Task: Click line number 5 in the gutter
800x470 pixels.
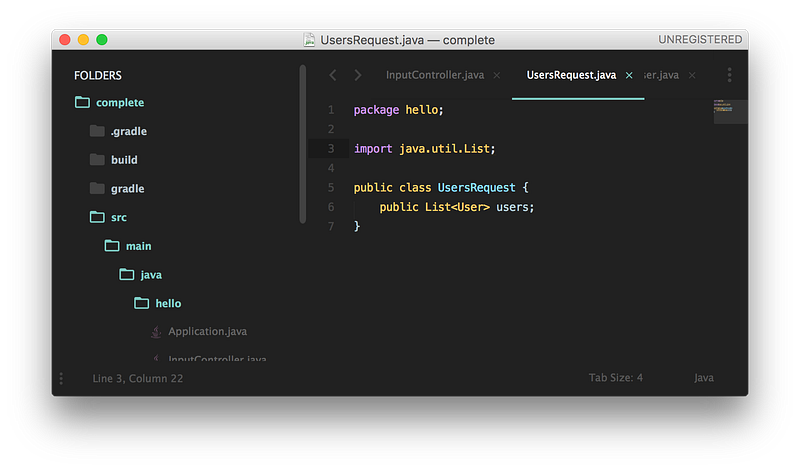Action: [331, 187]
